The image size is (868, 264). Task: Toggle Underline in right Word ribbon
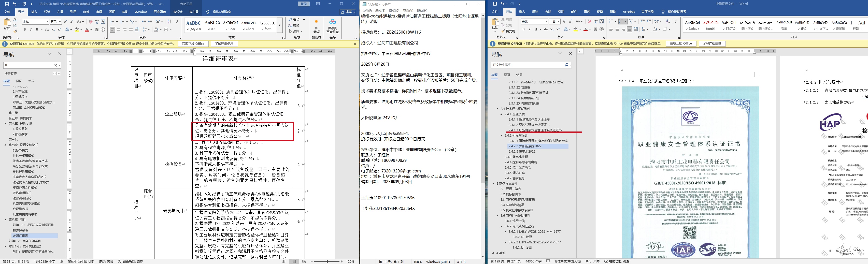click(x=535, y=29)
